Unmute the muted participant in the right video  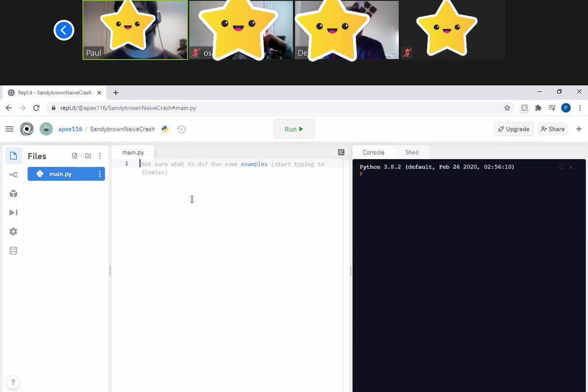pyautogui.click(x=406, y=53)
